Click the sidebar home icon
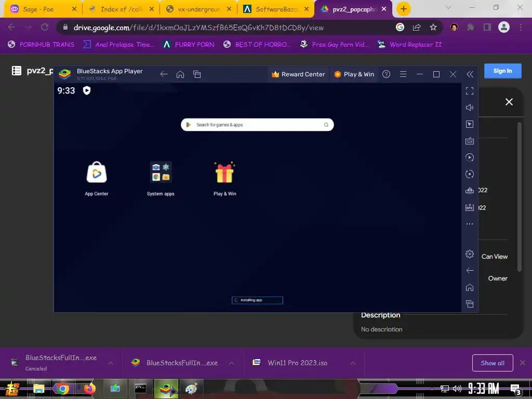This screenshot has height=399, width=532. click(470, 287)
